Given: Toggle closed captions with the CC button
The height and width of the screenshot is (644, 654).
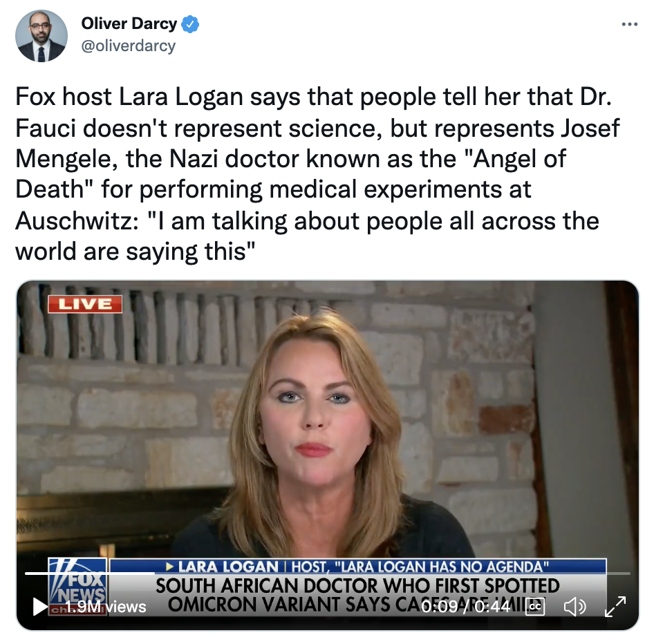Looking at the screenshot, I should (x=535, y=607).
